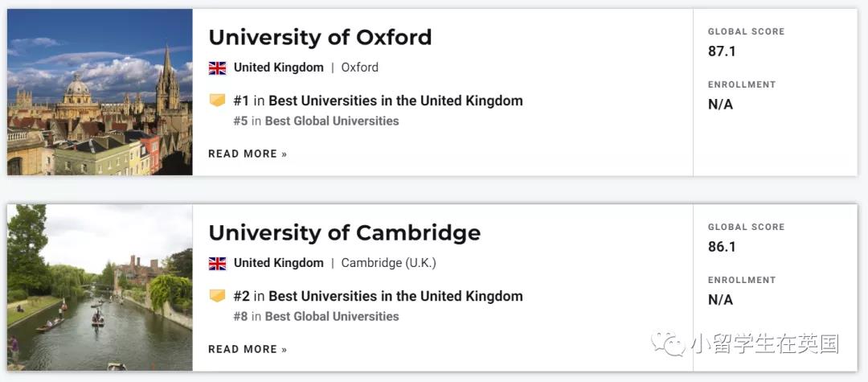Click the UK flag icon for Cambridge
868x382 pixels.
click(217, 264)
